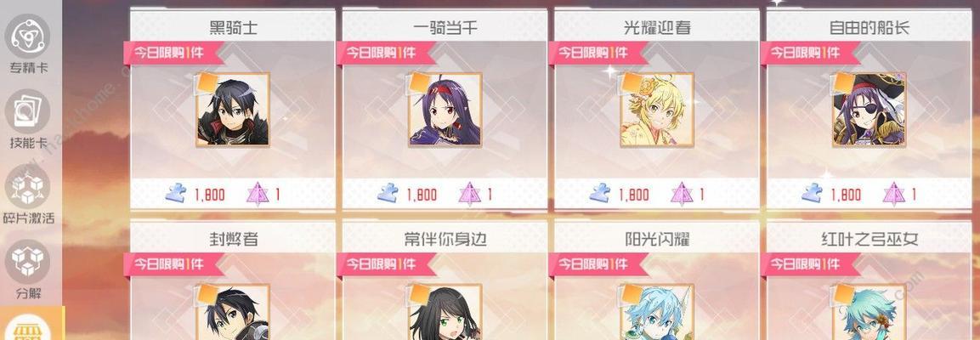Click the puzzle piece icon of 自由的船长
This screenshot has width=980, height=340.
coord(813,193)
